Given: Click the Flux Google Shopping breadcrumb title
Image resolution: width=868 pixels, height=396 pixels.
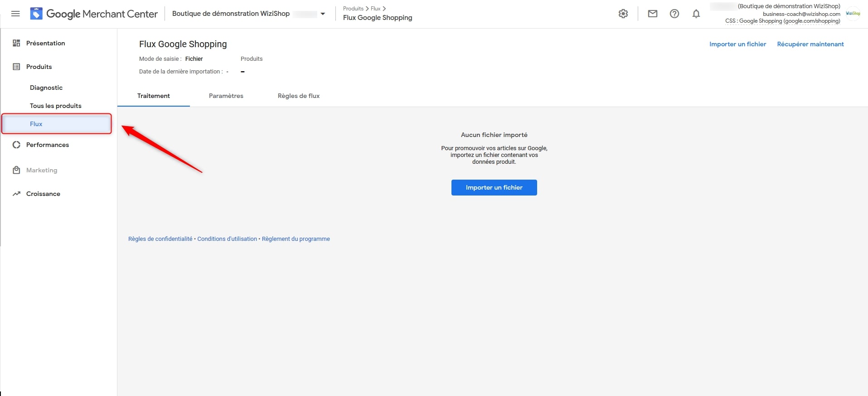Looking at the screenshot, I should [x=378, y=18].
